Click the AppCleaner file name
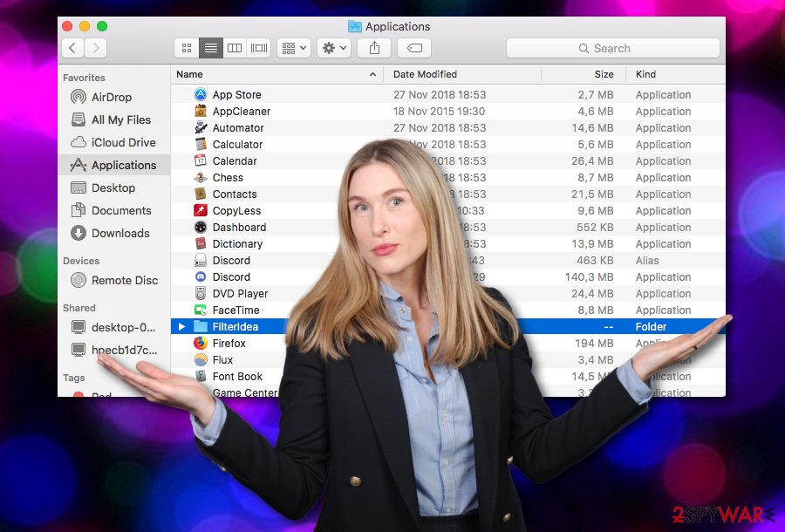 (x=242, y=111)
